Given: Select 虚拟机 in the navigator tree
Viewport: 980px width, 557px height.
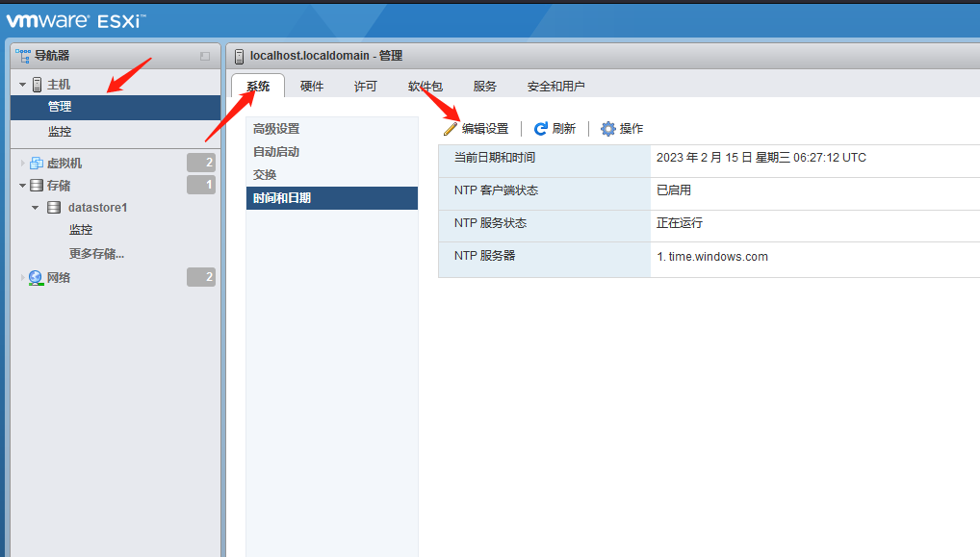Looking at the screenshot, I should point(64,163).
